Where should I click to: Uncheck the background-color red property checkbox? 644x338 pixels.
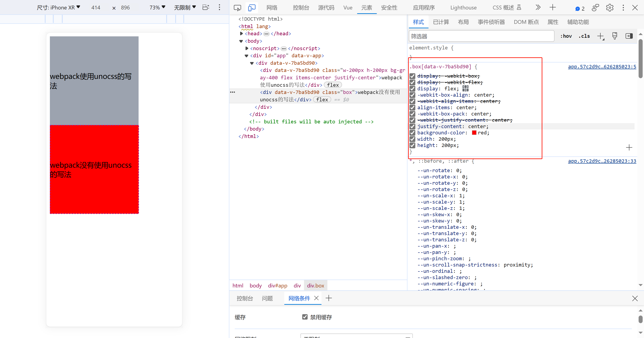pos(412,133)
